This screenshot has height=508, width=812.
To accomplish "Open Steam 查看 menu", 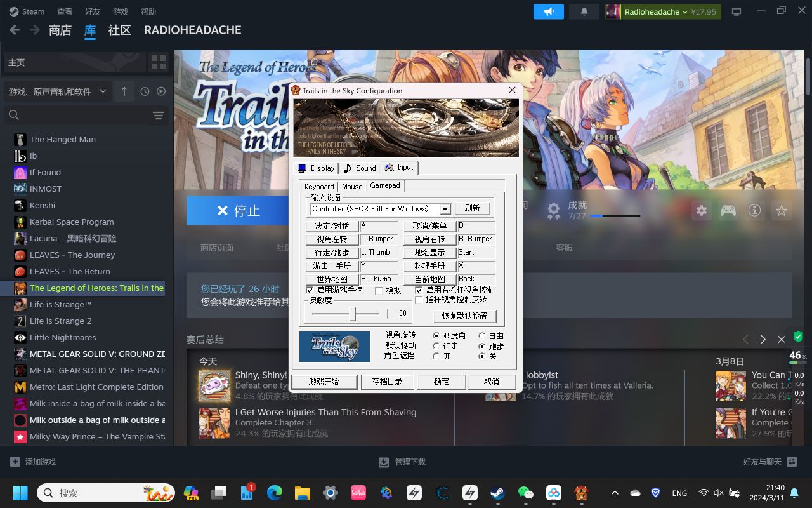I will pos(65,11).
